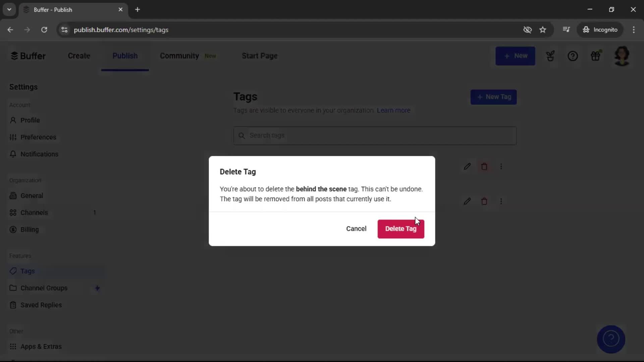Open the gift rewards icon with notification dot
Screen dimensions: 644x362
[596, 56]
